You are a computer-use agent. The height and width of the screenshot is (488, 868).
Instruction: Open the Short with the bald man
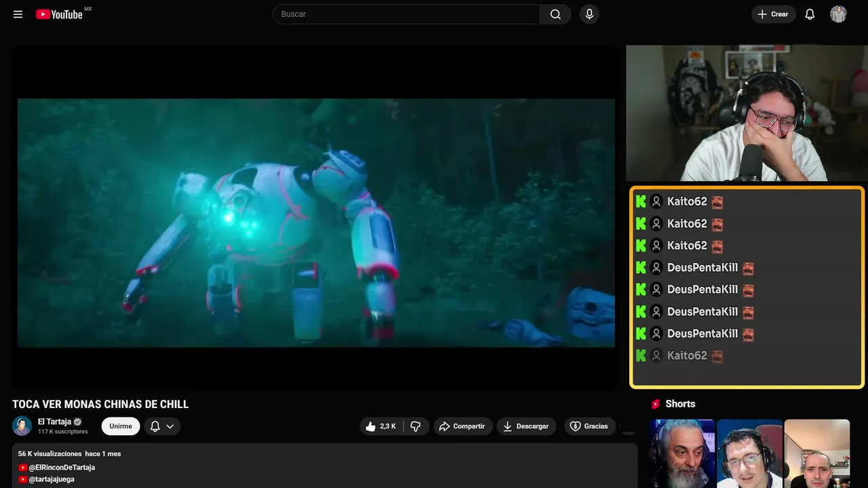tap(817, 453)
